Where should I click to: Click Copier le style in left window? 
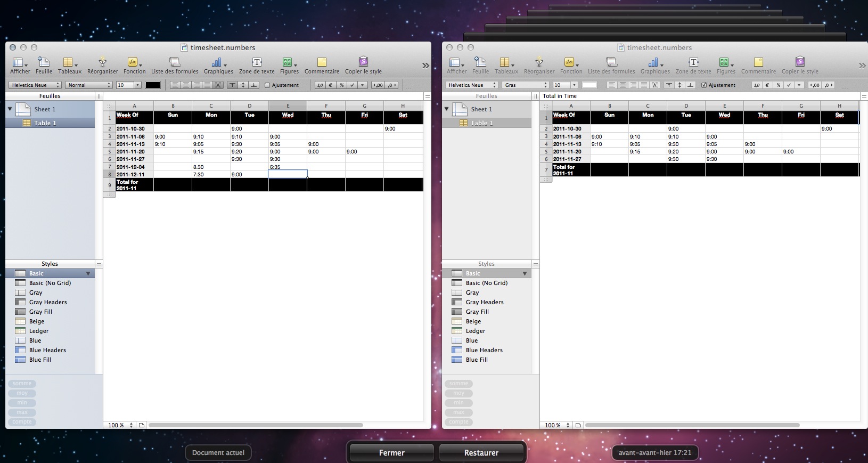coord(363,66)
